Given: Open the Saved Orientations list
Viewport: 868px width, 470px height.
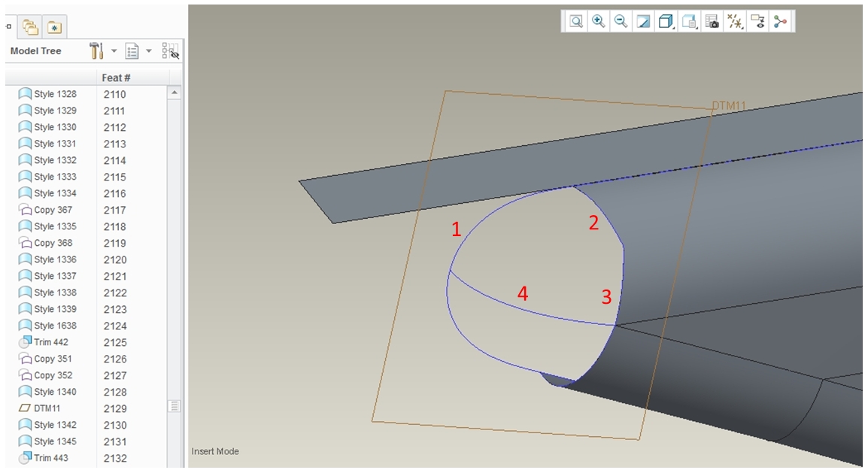Looking at the screenshot, I should [x=689, y=22].
